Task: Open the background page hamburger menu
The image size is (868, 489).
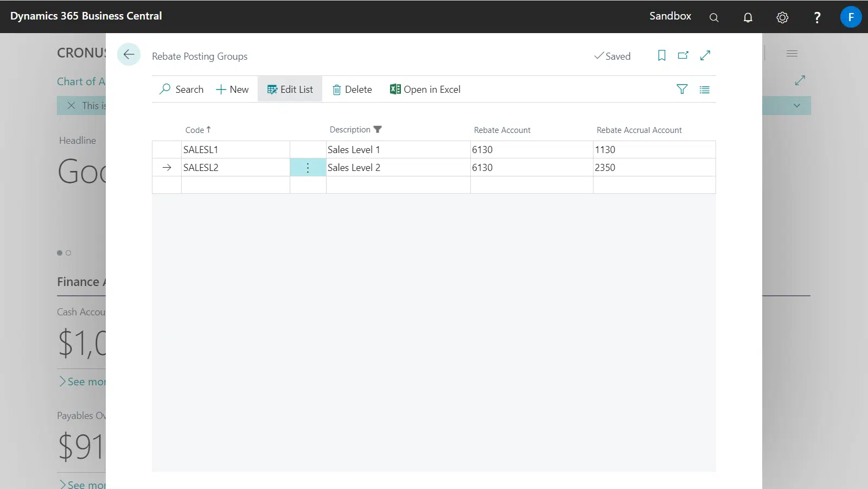Action: click(792, 53)
